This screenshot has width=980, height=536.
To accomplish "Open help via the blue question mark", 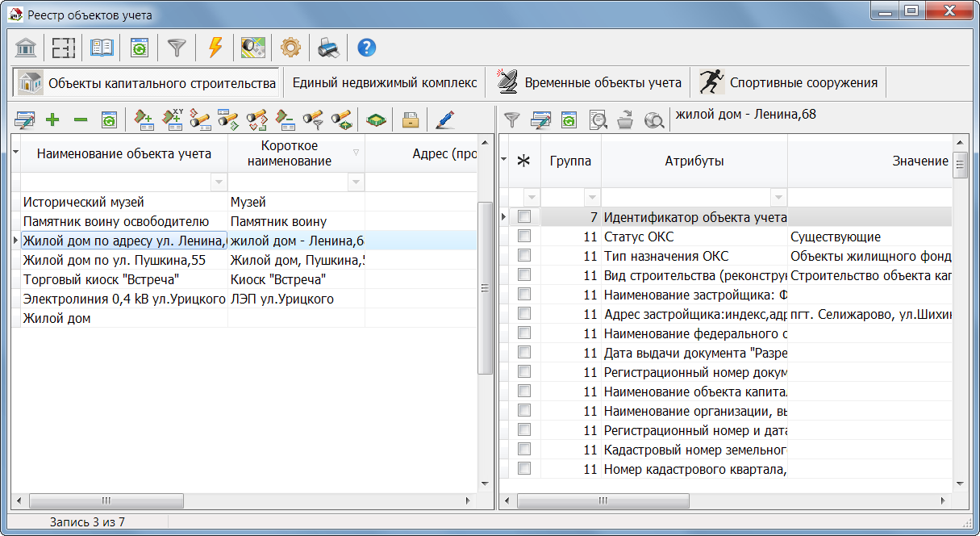I will point(367,48).
